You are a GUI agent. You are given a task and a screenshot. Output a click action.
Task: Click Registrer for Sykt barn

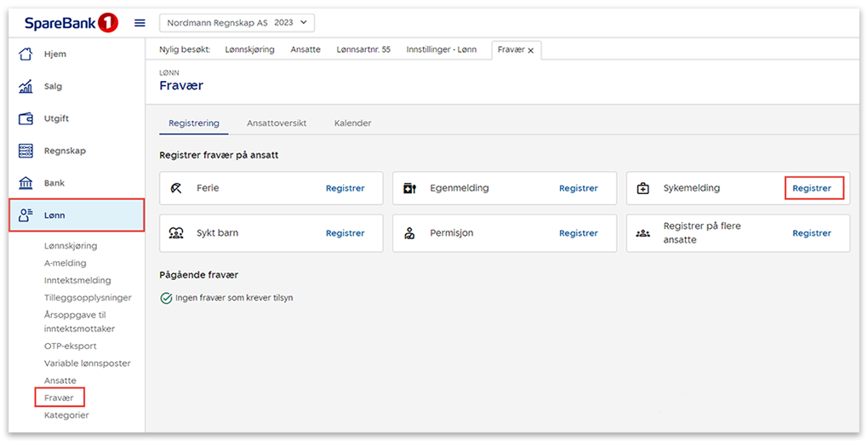tap(345, 233)
